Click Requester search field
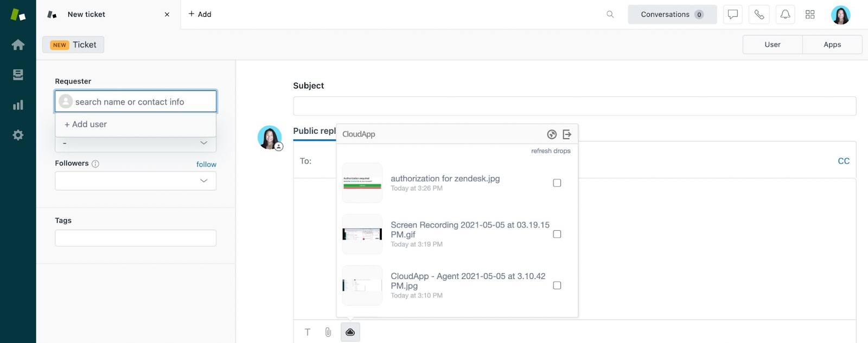868x343 pixels. point(136,101)
